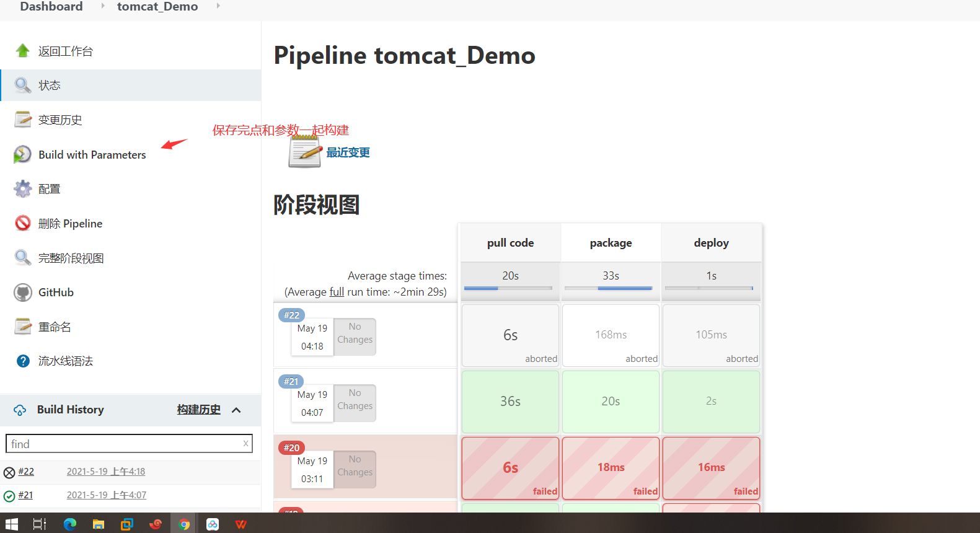This screenshot has width=980, height=533.
Task: Click the 最近变更 notepad icon
Action: point(305,152)
